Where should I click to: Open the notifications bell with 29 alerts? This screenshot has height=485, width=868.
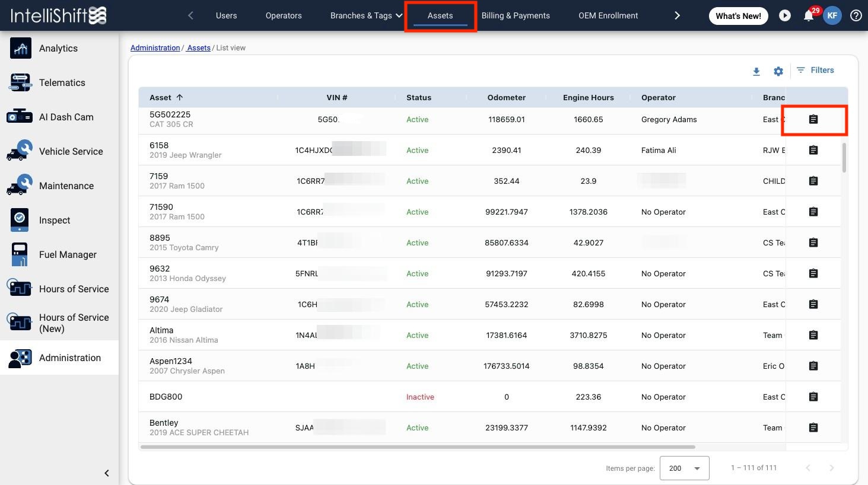coord(808,15)
